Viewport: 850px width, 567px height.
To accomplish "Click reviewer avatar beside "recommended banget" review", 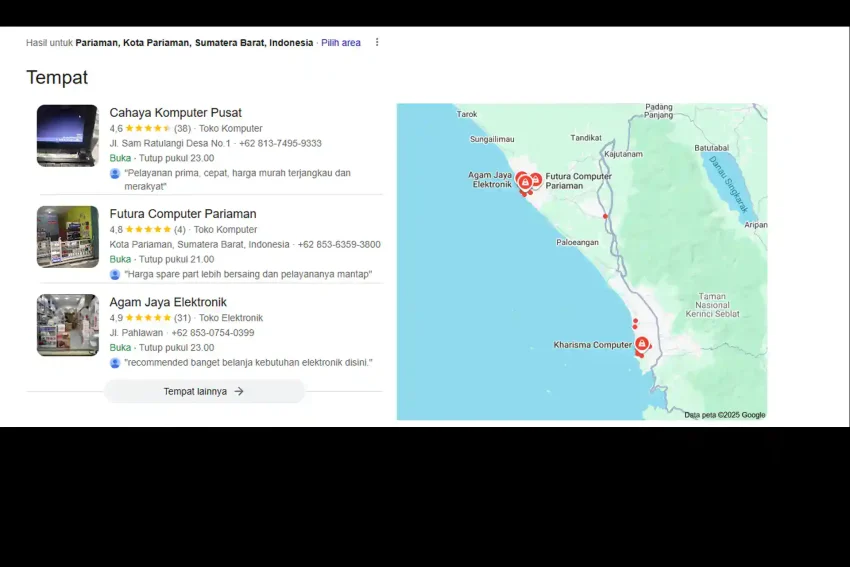I will (115, 363).
